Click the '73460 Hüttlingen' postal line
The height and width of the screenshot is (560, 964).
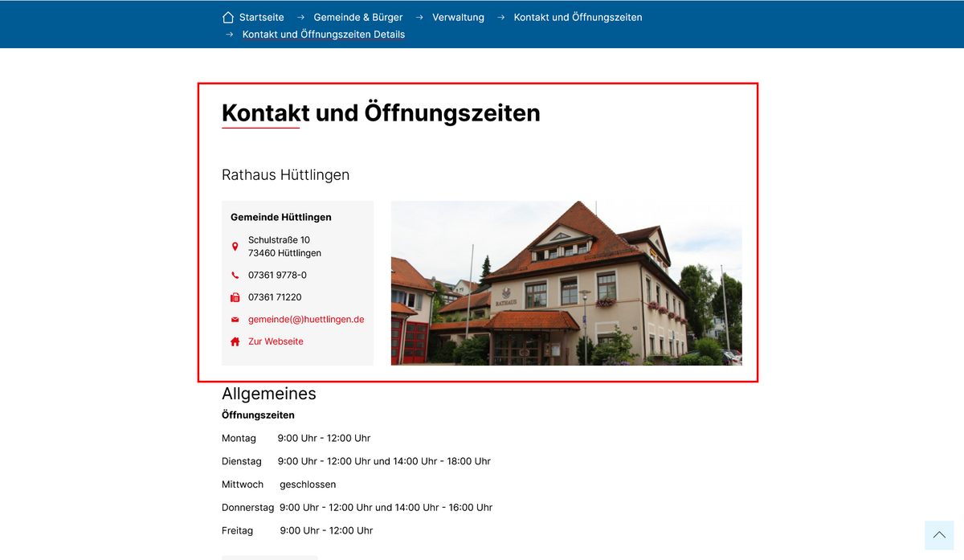click(x=284, y=253)
